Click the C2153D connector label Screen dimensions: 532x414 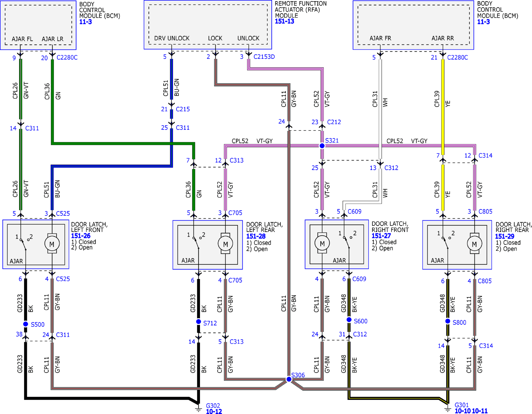tap(264, 57)
